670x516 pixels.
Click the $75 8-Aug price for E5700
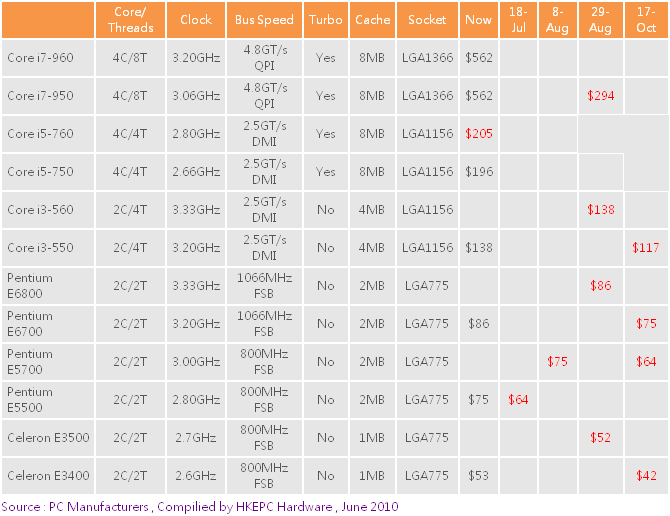click(557, 362)
